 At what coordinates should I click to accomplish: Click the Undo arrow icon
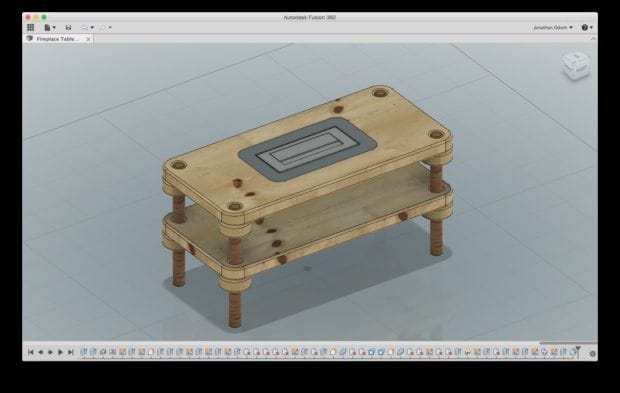pos(84,27)
